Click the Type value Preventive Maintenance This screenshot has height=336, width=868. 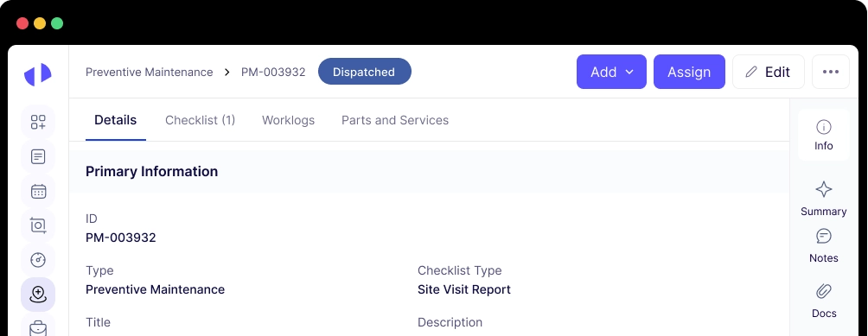(155, 289)
